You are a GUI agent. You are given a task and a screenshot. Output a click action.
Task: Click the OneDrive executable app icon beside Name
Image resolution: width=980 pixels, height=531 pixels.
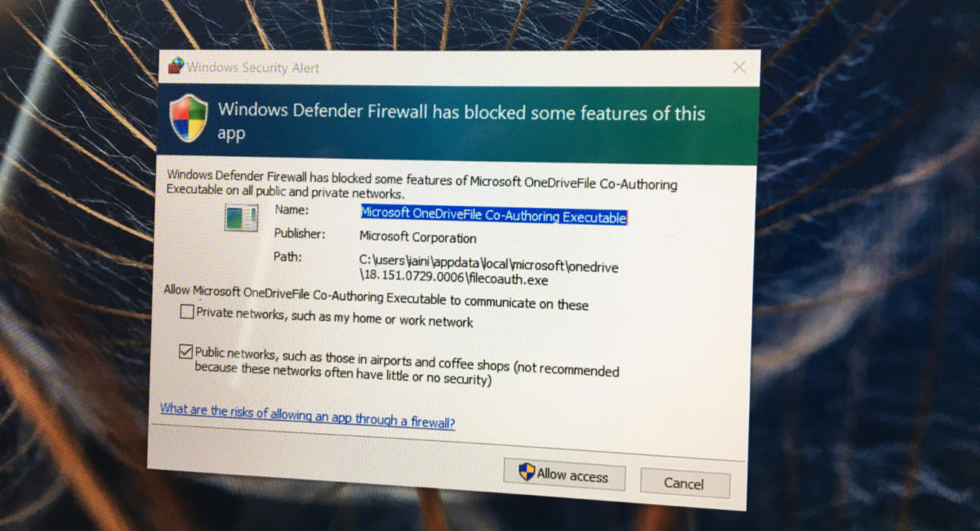(x=242, y=219)
